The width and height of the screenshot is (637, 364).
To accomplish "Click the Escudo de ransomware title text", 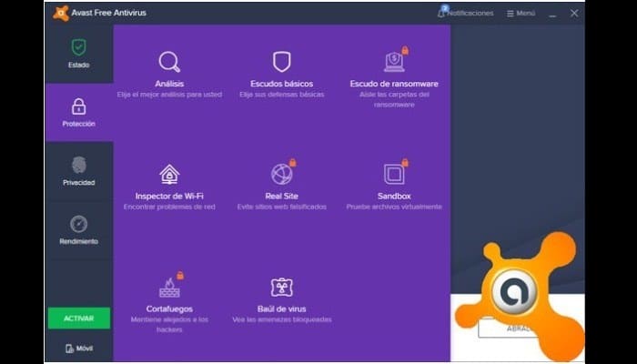I will tap(394, 84).
